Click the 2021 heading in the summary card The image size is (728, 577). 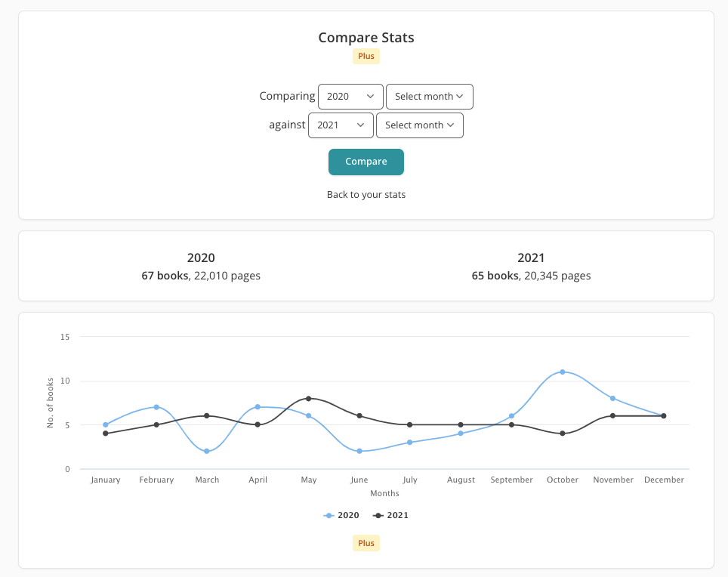[531, 258]
